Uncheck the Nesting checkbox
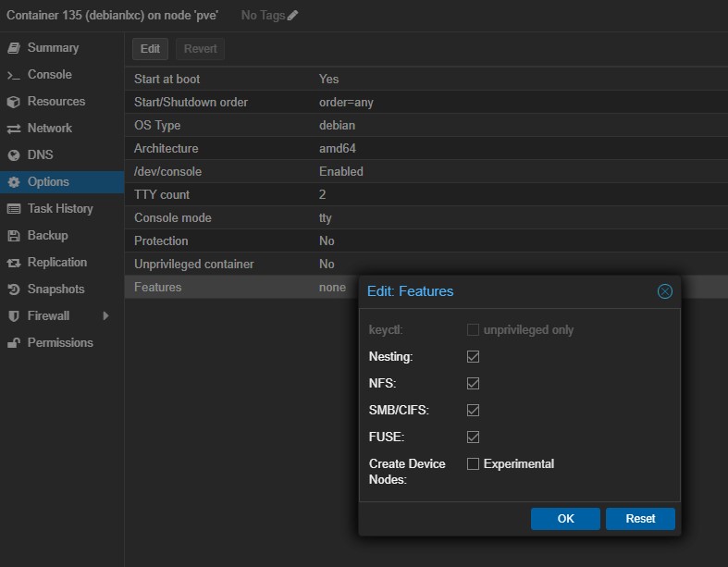This screenshot has height=567, width=728. pyautogui.click(x=473, y=356)
